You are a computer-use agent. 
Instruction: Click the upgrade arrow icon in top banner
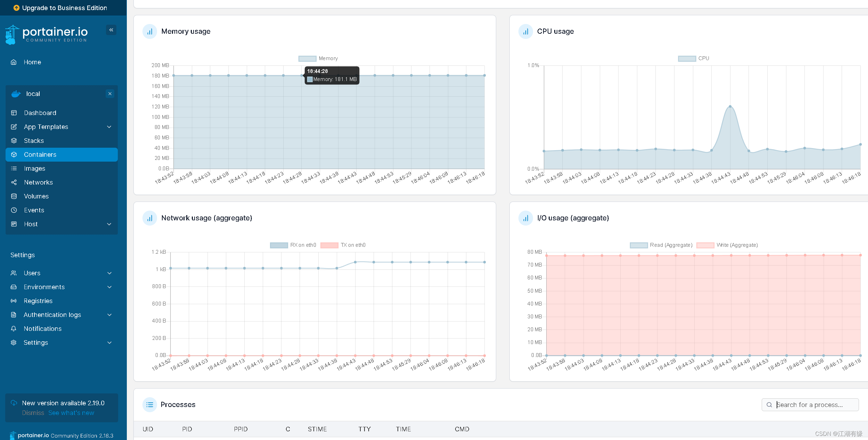tap(16, 8)
